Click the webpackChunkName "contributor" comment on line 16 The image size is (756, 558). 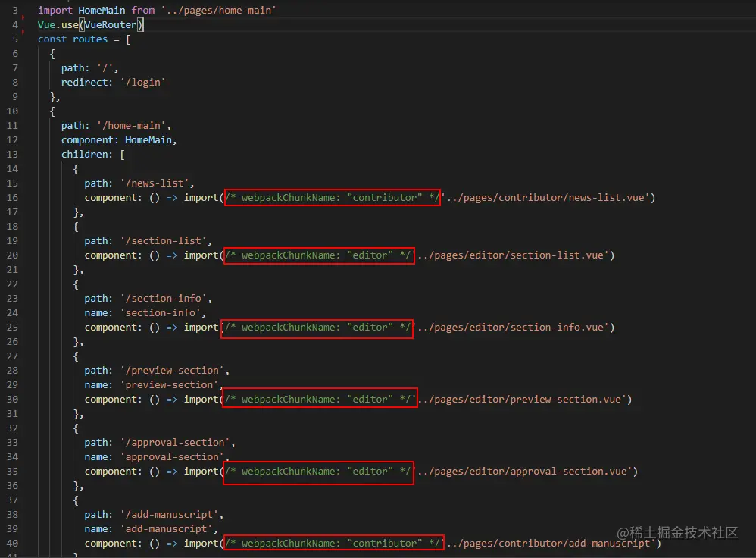click(x=333, y=197)
